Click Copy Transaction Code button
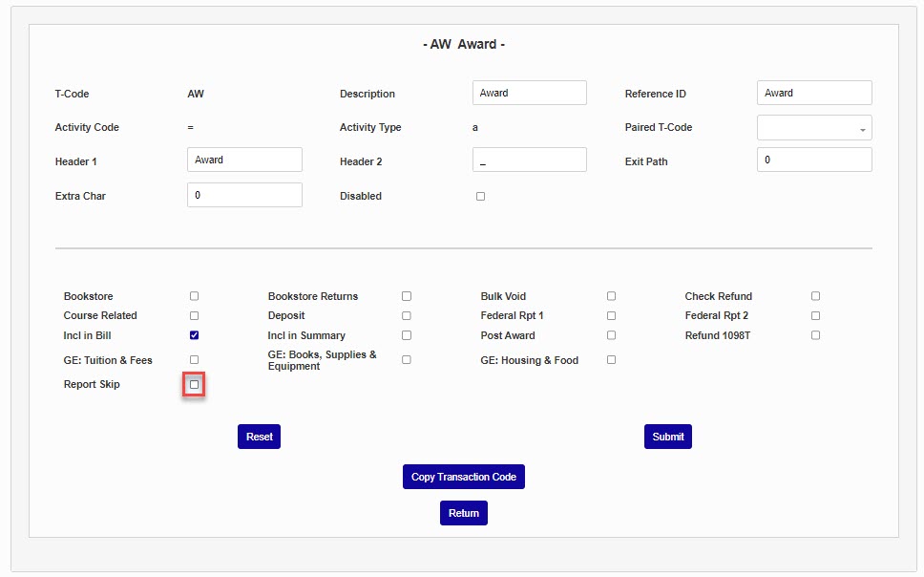 pyautogui.click(x=463, y=477)
